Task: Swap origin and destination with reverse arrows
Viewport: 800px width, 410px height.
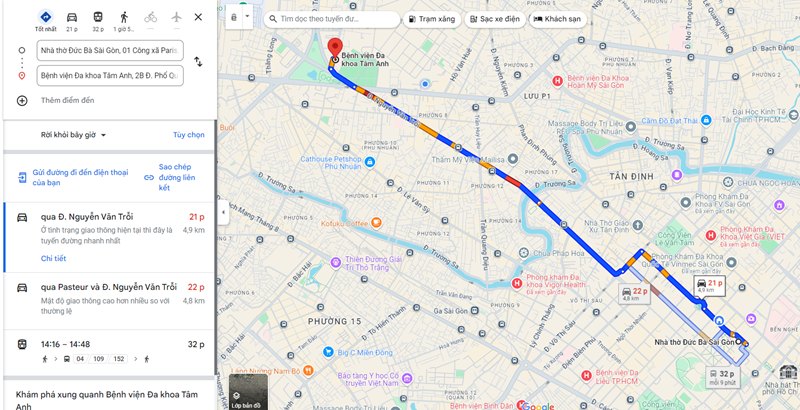Action: (198, 62)
